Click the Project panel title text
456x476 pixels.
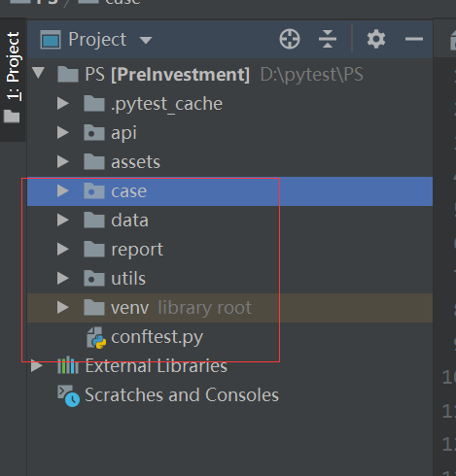point(97,40)
